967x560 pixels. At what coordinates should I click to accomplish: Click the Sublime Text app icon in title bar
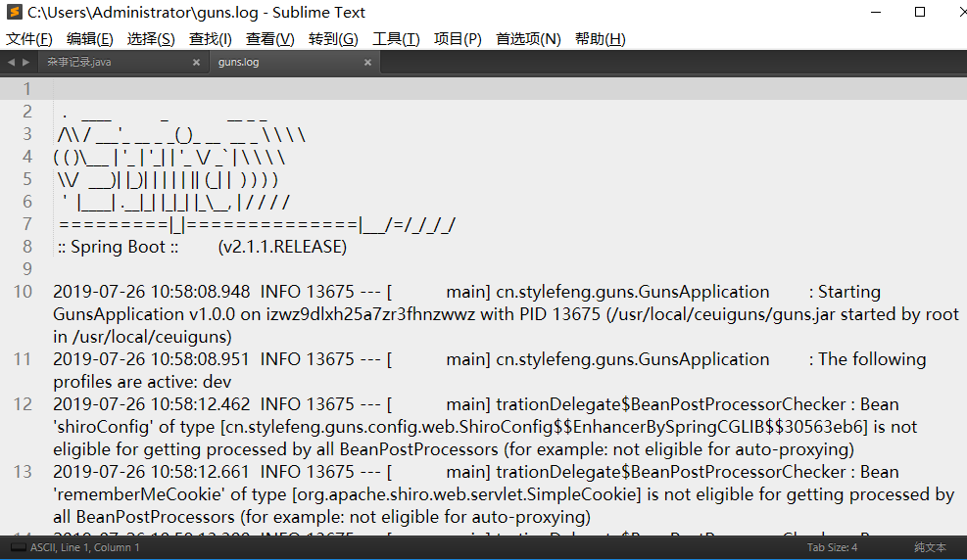tap(14, 12)
